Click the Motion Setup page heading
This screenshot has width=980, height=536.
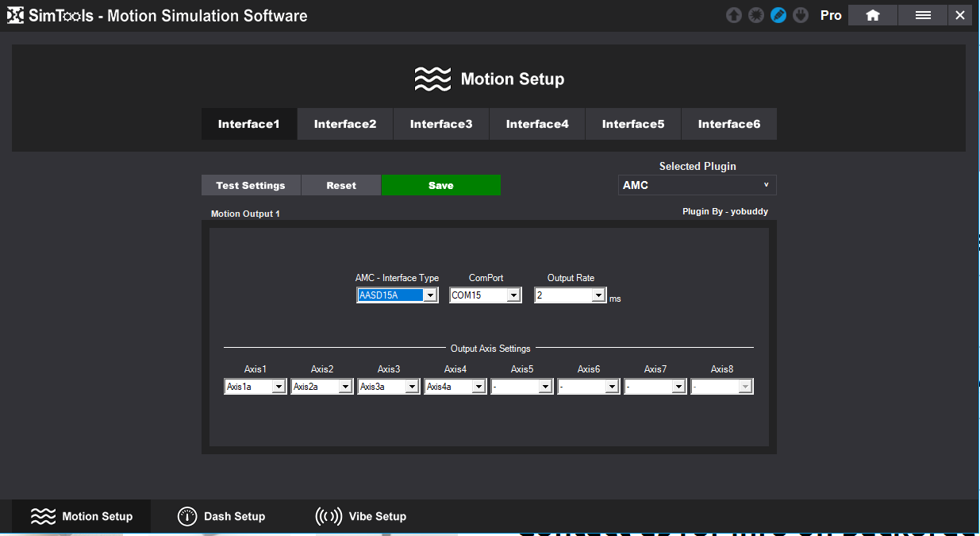click(513, 79)
